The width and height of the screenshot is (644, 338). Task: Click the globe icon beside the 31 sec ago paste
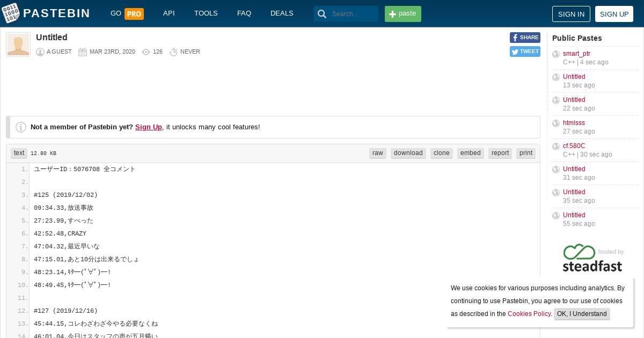pyautogui.click(x=556, y=170)
